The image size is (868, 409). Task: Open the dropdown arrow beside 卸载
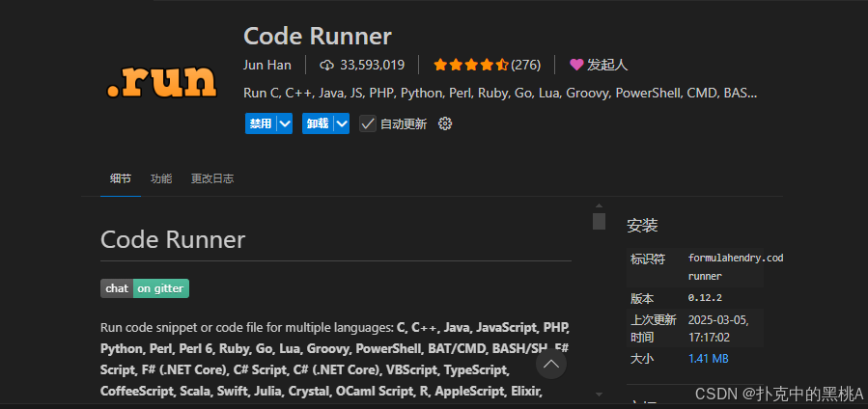point(342,123)
